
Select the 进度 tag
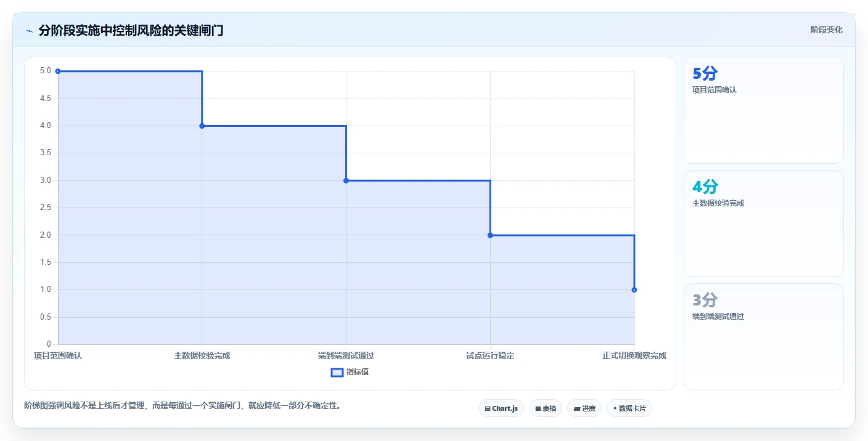click(584, 408)
